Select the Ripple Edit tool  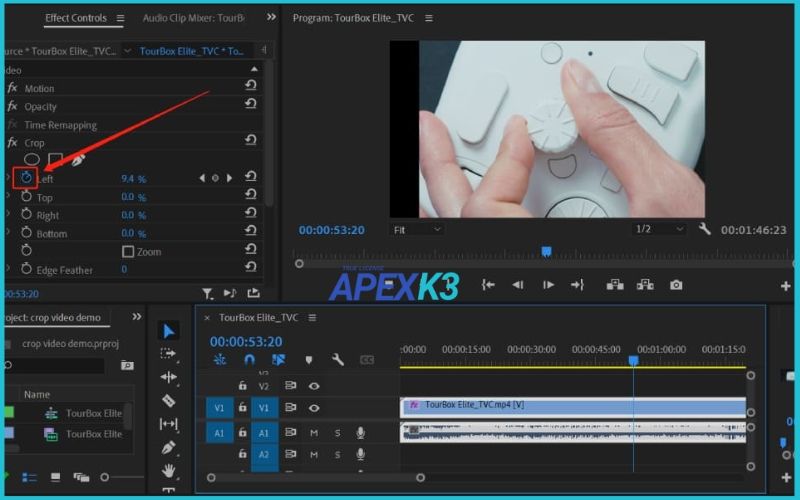click(168, 377)
